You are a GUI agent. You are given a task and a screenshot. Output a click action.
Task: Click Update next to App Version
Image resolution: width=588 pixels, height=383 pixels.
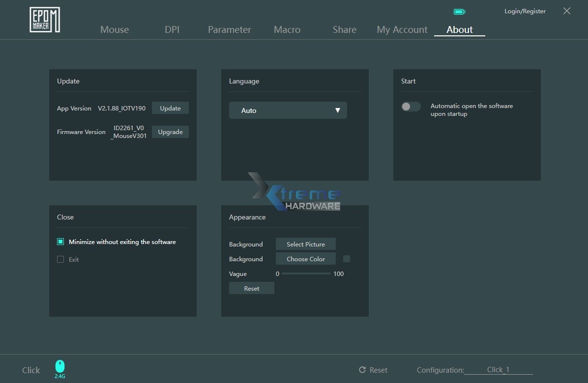[x=170, y=108]
